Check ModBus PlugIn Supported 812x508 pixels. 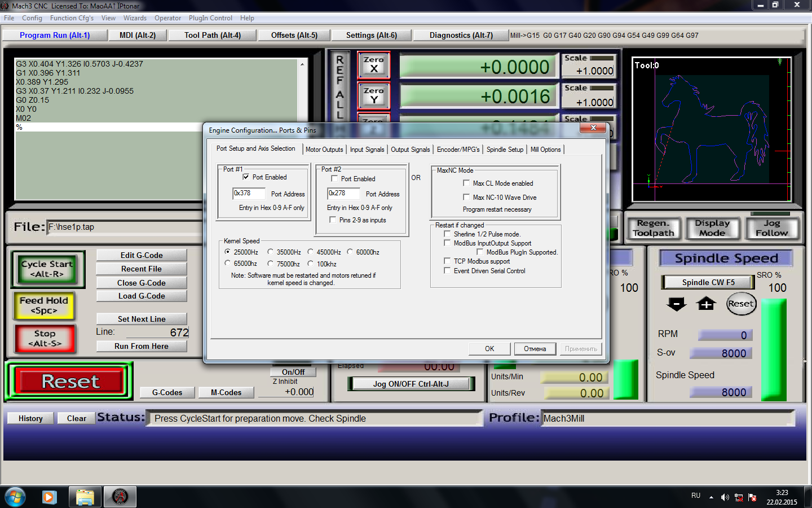(480, 252)
